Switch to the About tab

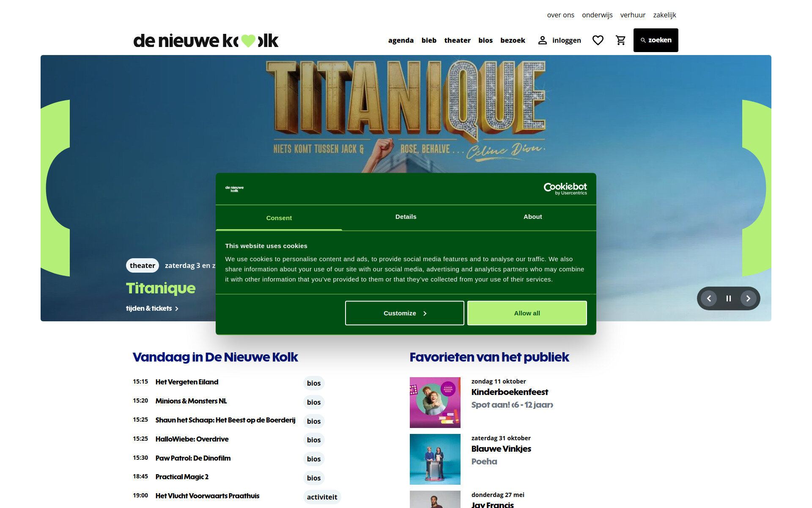[532, 217]
